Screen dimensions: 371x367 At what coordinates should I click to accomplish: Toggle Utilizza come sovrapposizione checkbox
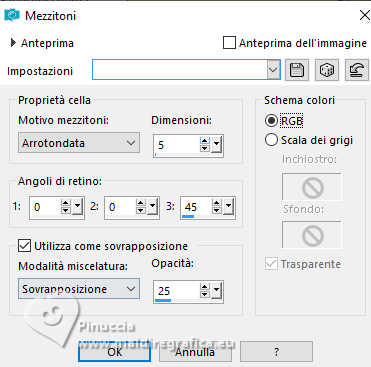pos(24,246)
